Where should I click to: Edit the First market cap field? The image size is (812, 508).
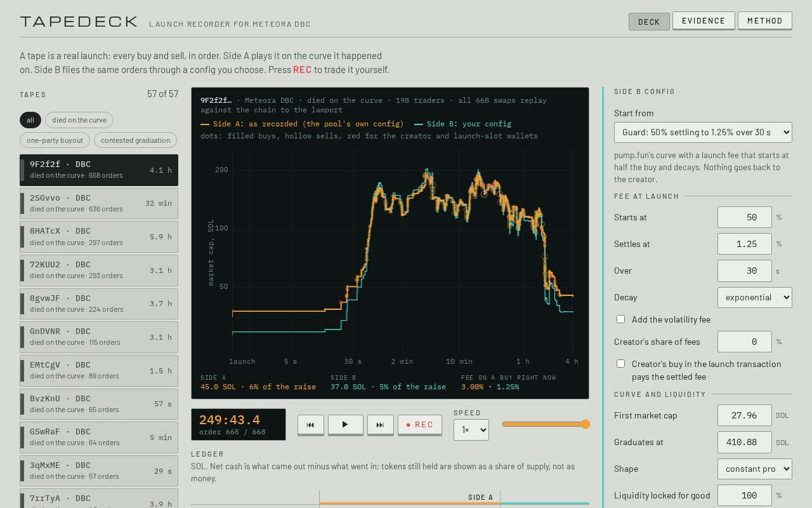(x=745, y=415)
